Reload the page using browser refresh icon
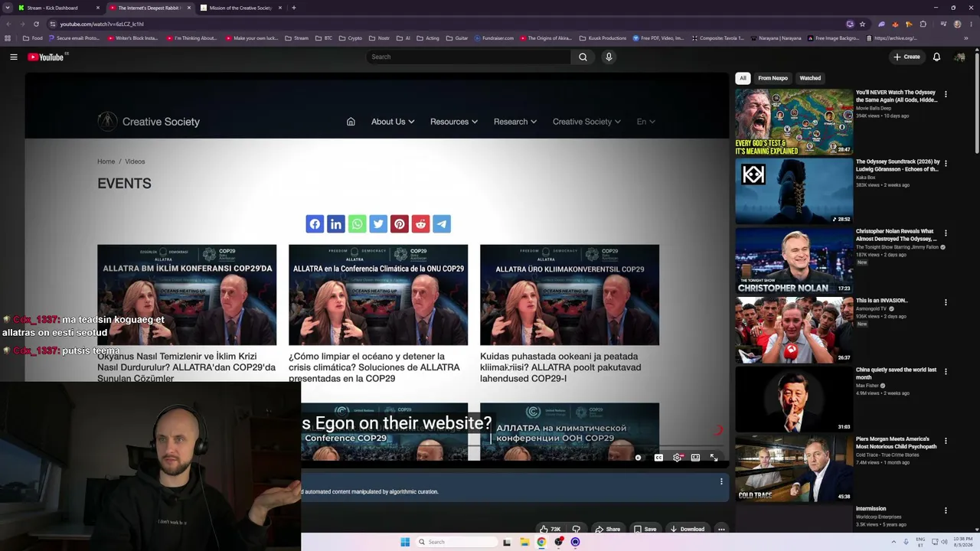The image size is (980, 551). point(36,24)
